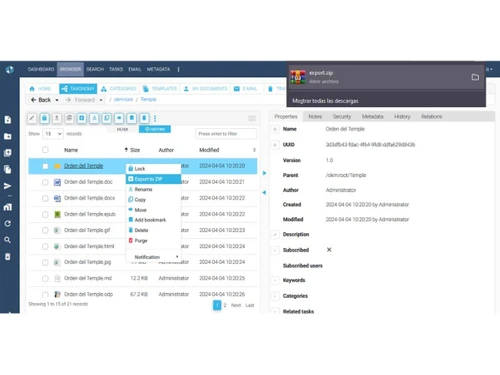The image size is (500, 375).
Task: Click the send arrow sidebar icon
Action: 8,186
